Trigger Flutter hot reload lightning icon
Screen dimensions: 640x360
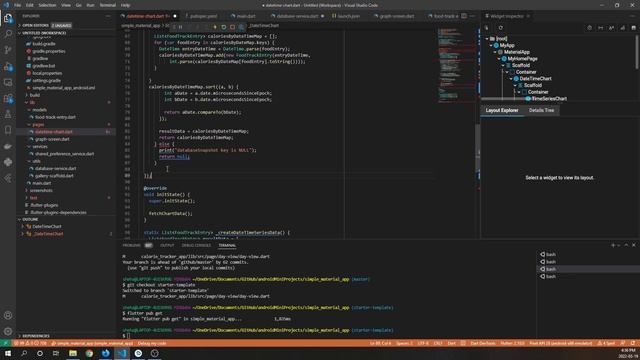coord(215,27)
